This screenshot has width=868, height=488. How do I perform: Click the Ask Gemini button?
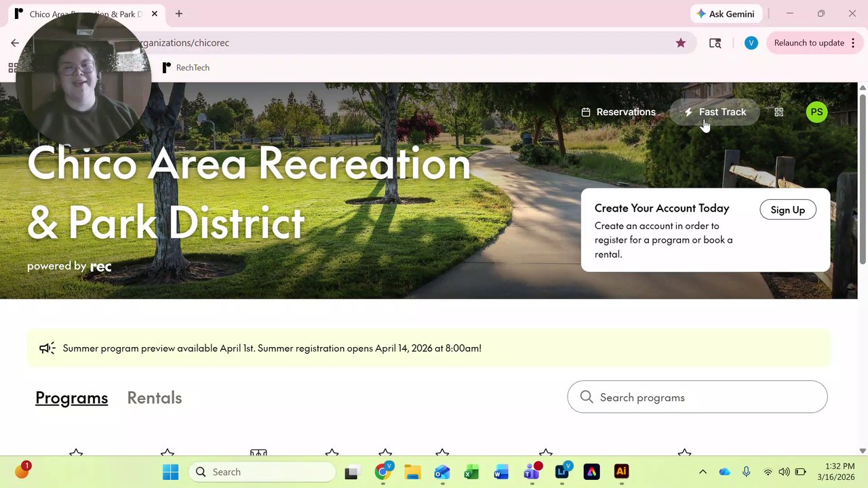726,14
